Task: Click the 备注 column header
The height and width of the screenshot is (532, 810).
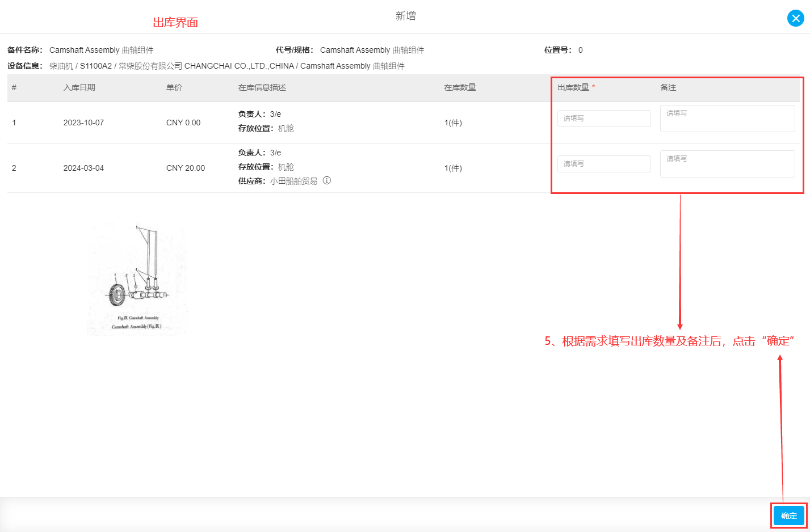Action: [x=668, y=87]
